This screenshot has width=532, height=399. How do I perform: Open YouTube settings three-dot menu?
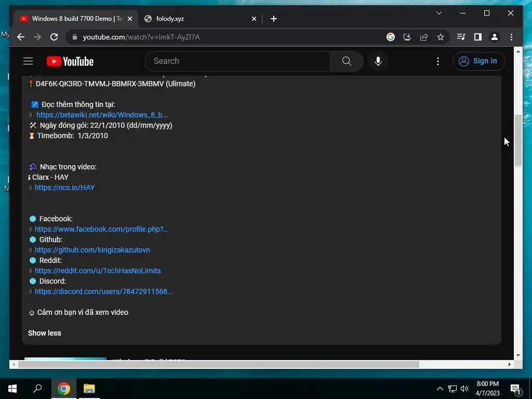point(437,61)
